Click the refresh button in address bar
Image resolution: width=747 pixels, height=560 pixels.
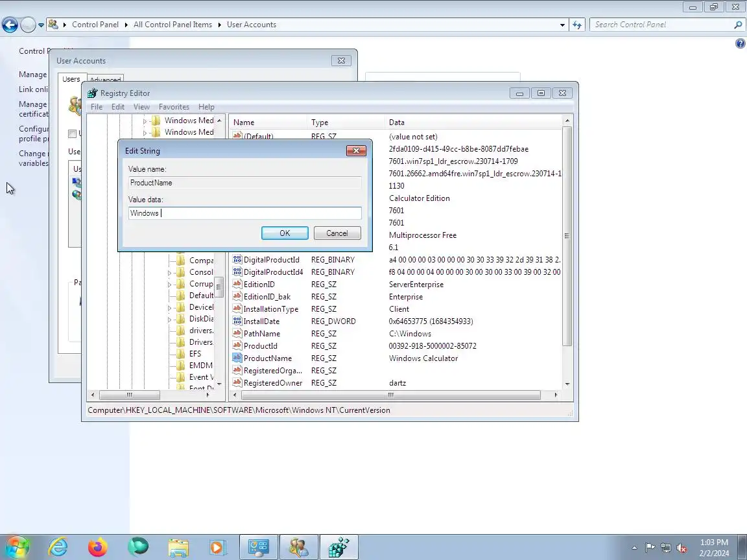pos(577,25)
